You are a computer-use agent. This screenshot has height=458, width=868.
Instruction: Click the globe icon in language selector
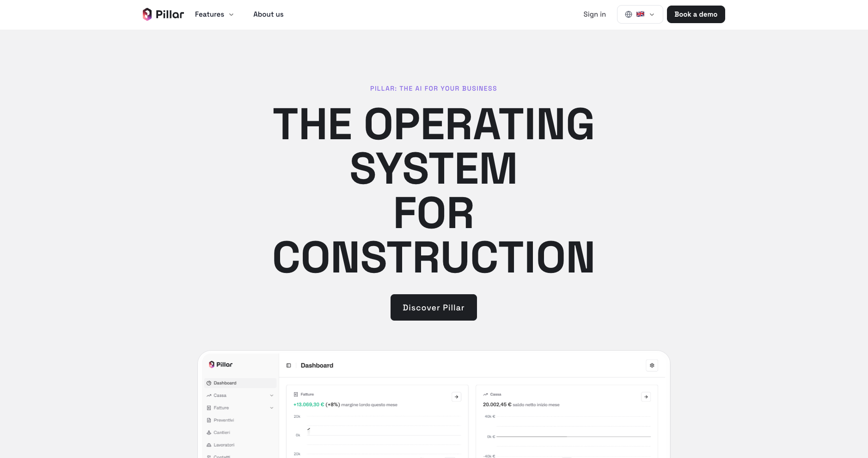click(x=629, y=14)
